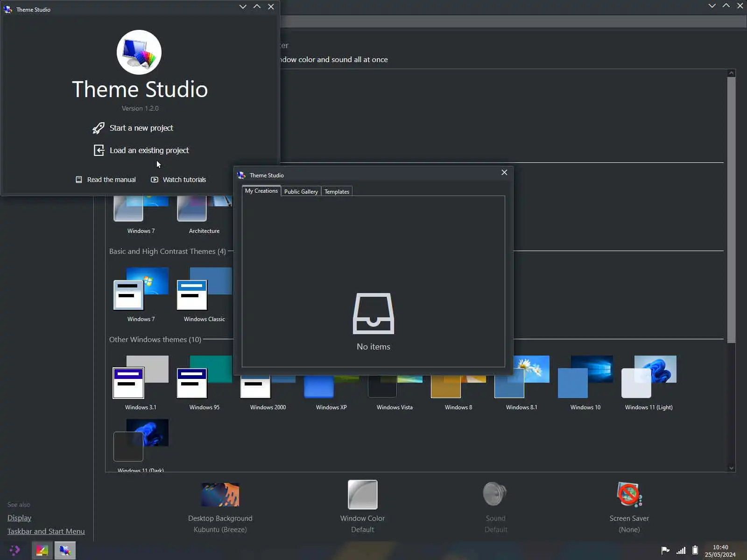Select the Windows 8 theme
The height and width of the screenshot is (560, 747).
tap(458, 393)
